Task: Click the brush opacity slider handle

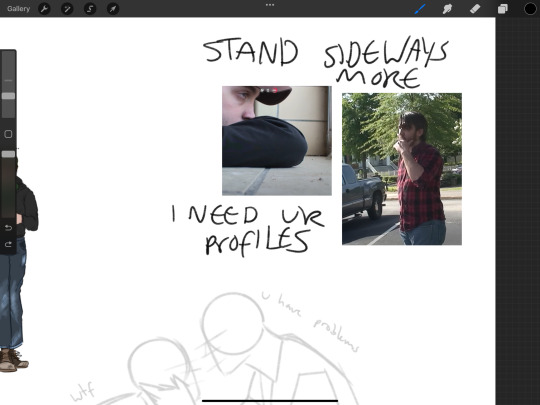Action: click(8, 154)
